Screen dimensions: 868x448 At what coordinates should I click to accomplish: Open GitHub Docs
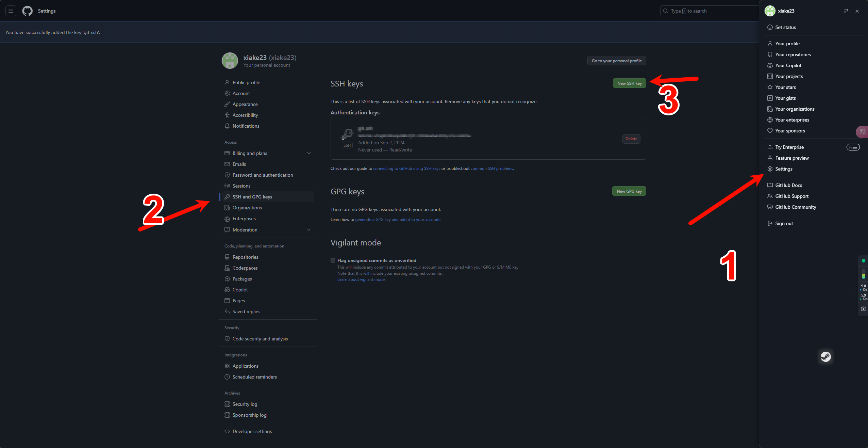tap(813, 185)
